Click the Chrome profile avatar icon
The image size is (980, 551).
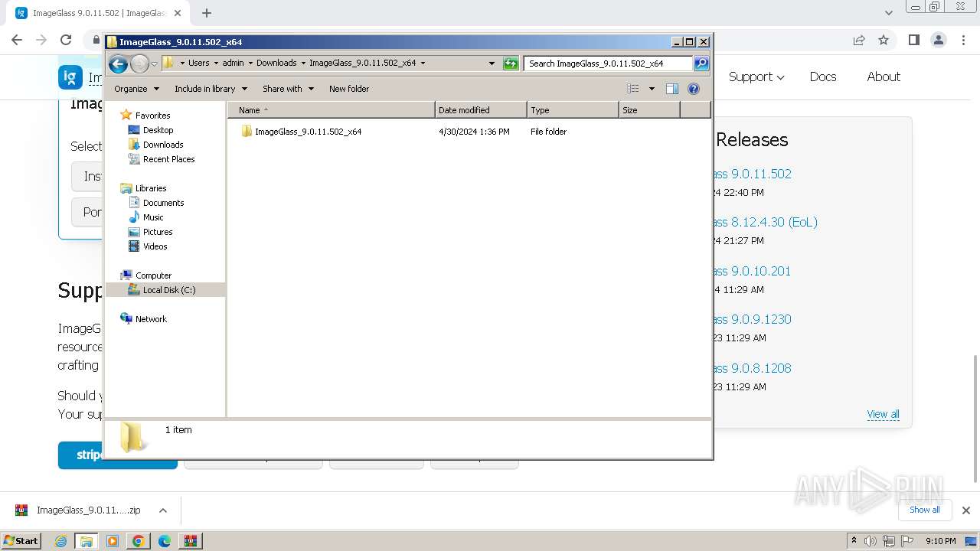tap(938, 40)
